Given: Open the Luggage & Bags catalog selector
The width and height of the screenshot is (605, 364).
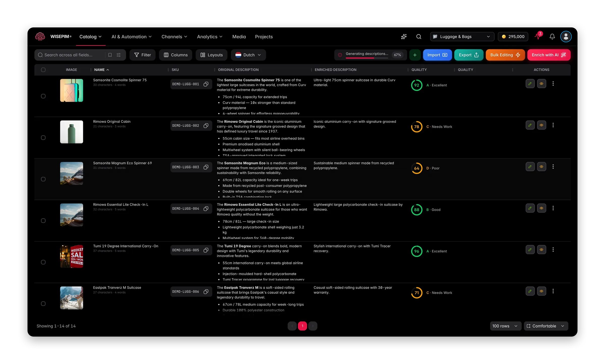Looking at the screenshot, I should (x=462, y=37).
